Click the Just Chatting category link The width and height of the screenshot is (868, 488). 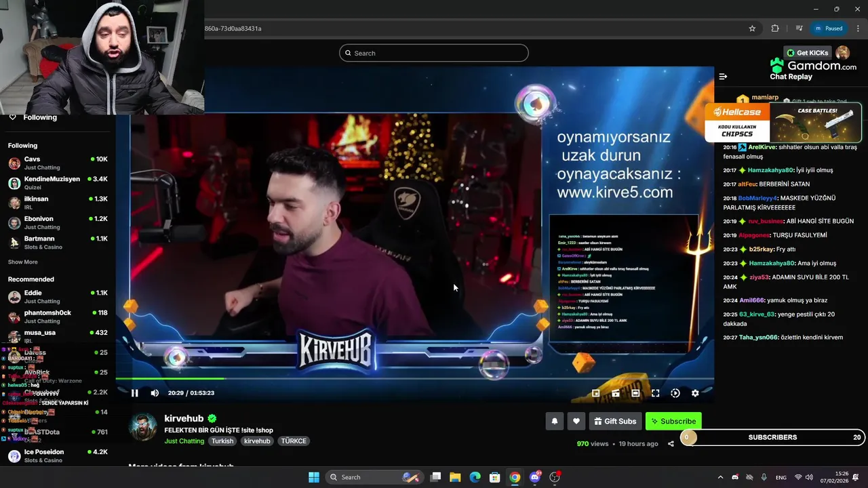click(184, 441)
